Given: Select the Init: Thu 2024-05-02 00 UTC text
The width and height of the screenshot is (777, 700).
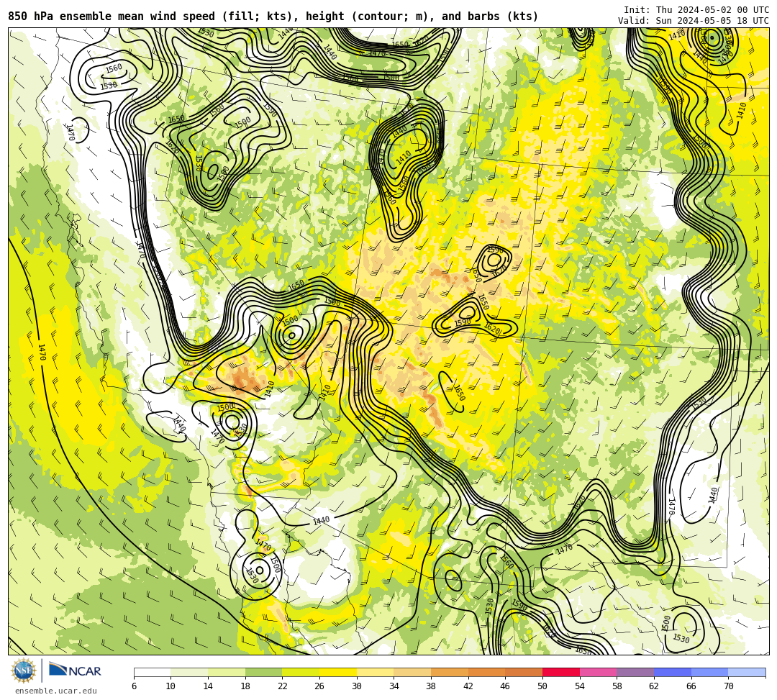Looking at the screenshot, I should click(696, 10).
